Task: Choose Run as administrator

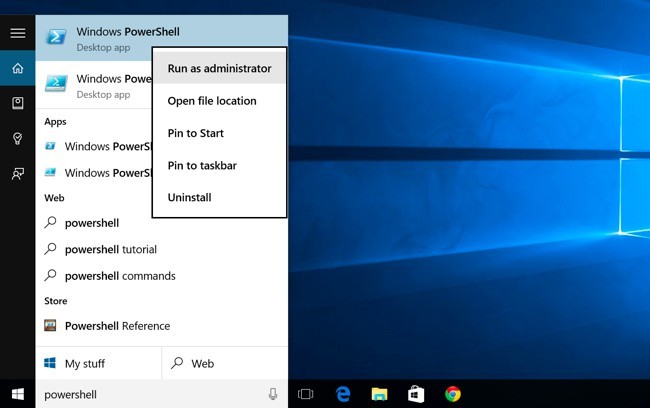Action: pos(219,69)
